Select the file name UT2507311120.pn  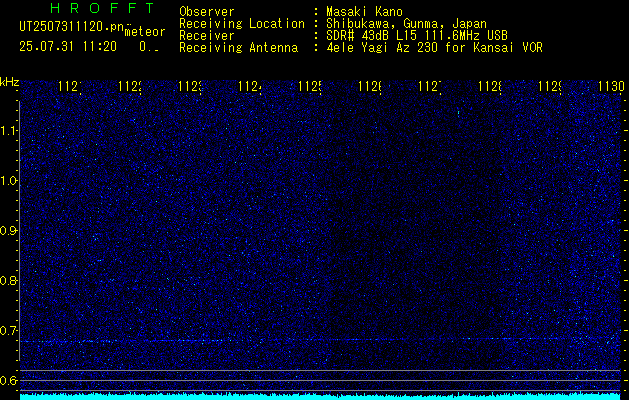pyautogui.click(x=71, y=26)
